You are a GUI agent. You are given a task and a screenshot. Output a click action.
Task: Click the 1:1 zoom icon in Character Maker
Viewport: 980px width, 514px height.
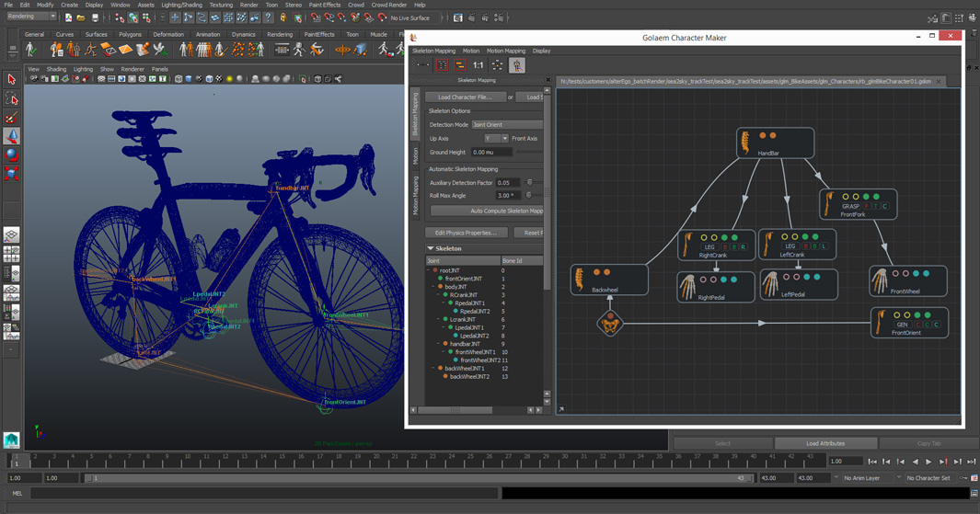[x=478, y=65]
